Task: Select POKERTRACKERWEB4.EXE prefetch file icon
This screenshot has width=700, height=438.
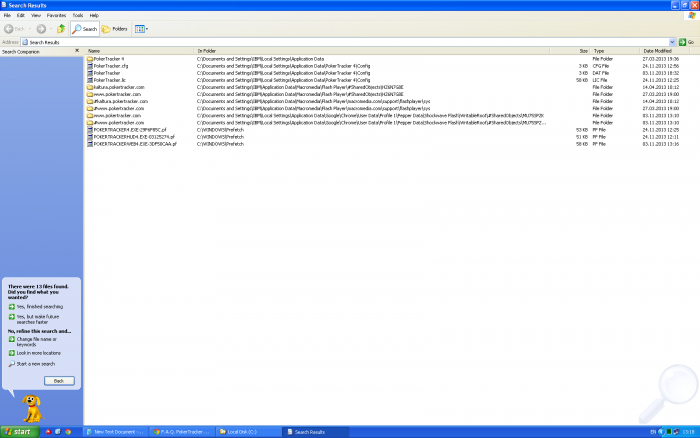Action: point(90,144)
